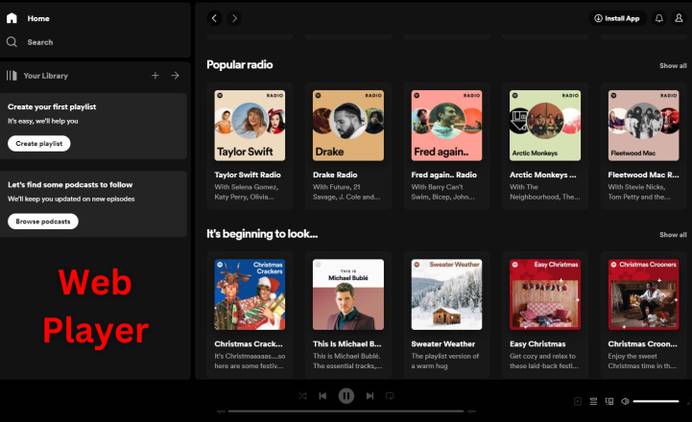Open This Is Michael Bublé cover
Screen dimensions: 692x422
(x=348, y=294)
